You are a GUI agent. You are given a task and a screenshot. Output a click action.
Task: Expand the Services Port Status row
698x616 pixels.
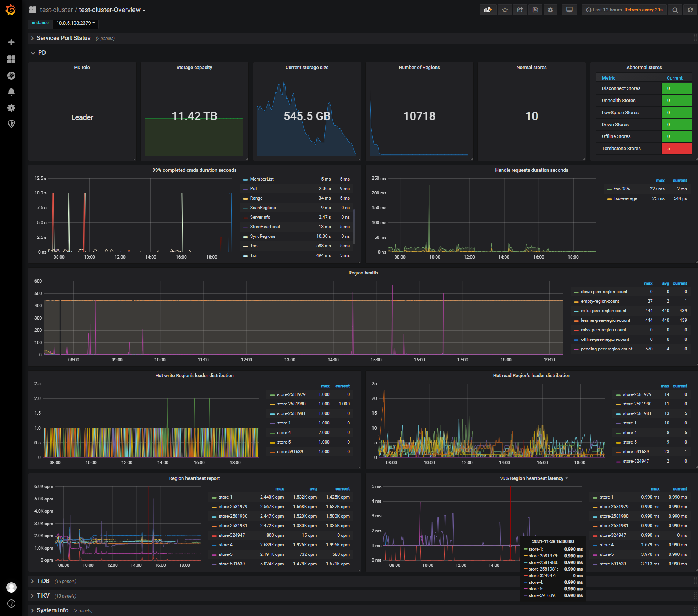click(63, 38)
